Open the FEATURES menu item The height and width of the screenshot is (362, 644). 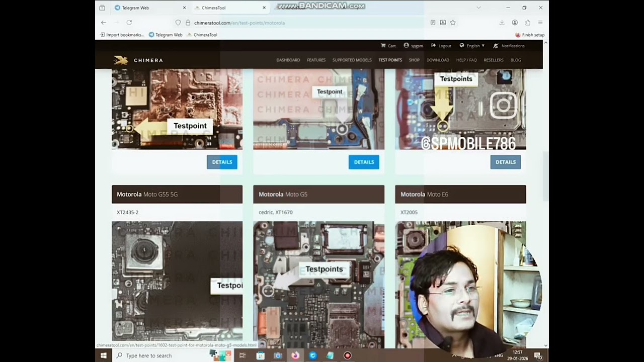click(x=316, y=60)
